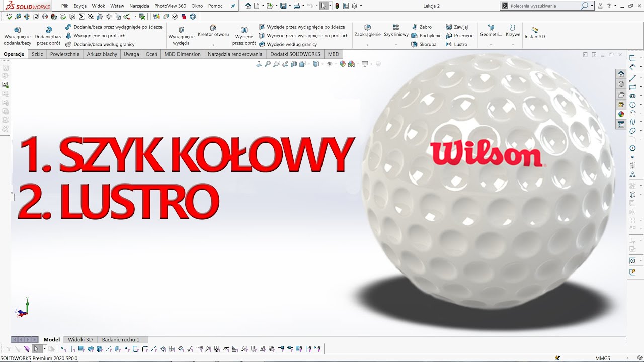Select Dodanie/baza przez obrót revolve tool

coord(48,36)
